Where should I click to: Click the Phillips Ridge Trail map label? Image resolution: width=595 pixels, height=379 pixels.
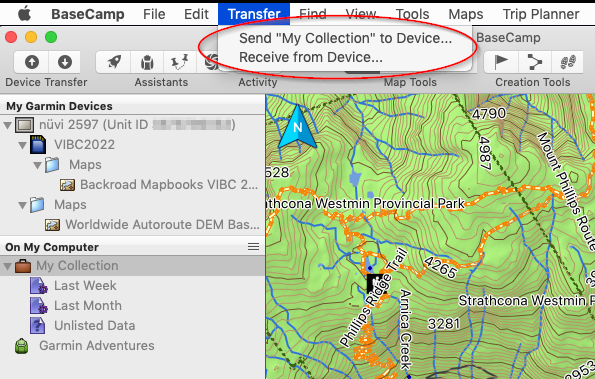[x=373, y=298]
